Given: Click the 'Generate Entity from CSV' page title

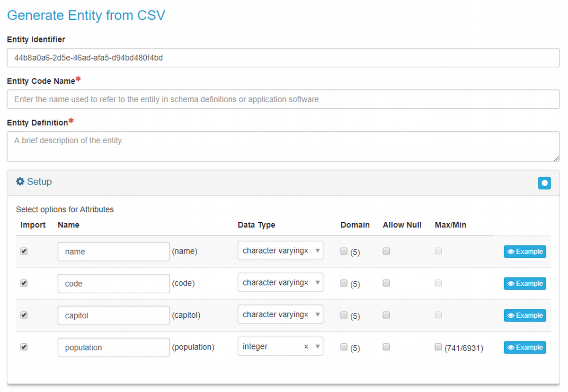Looking at the screenshot, I should 86,15.
